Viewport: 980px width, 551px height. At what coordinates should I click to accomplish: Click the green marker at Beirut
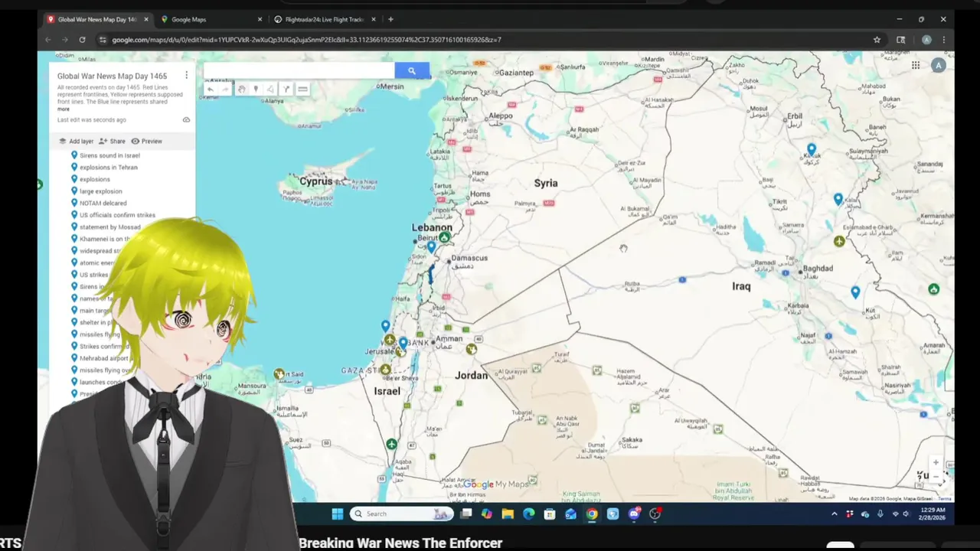(445, 238)
